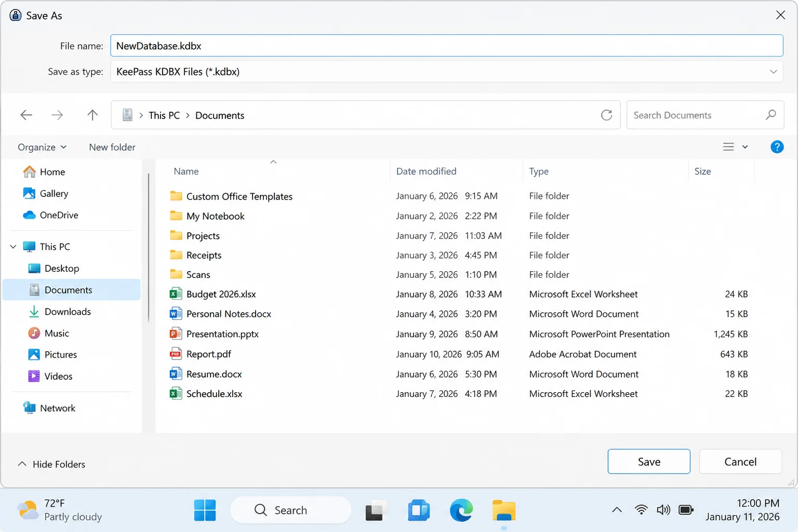Click the Back navigation arrow

(x=26, y=115)
